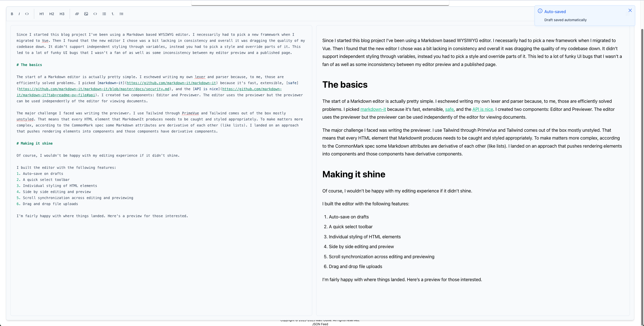Viewport: 644px width, 326px height.
Task: Insert an image via picture icon
Action: [x=86, y=14]
